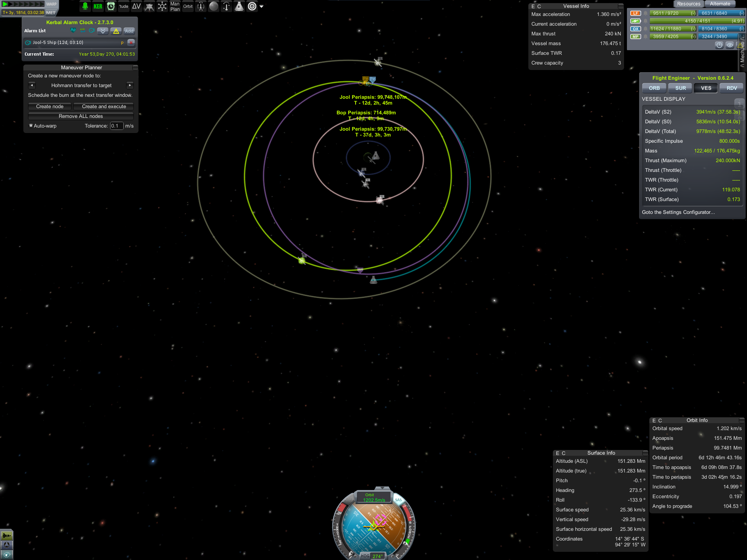Toggle SAS on the navball
747x560 pixels.
point(398,500)
